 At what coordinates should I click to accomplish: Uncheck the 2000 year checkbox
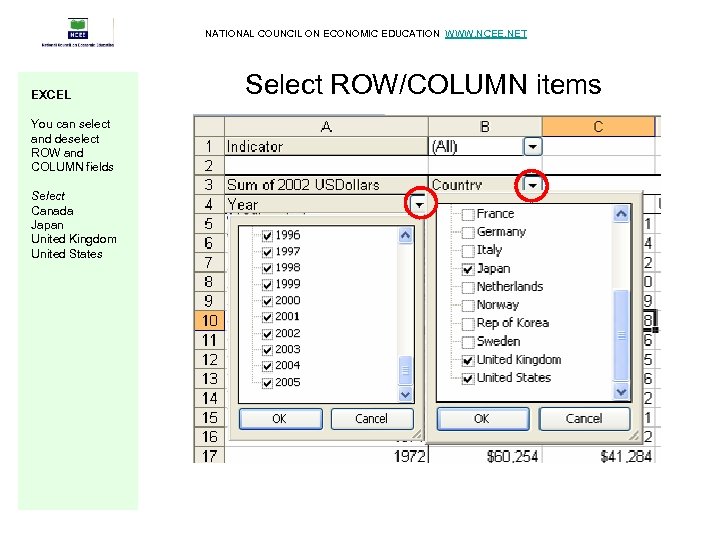(267, 301)
